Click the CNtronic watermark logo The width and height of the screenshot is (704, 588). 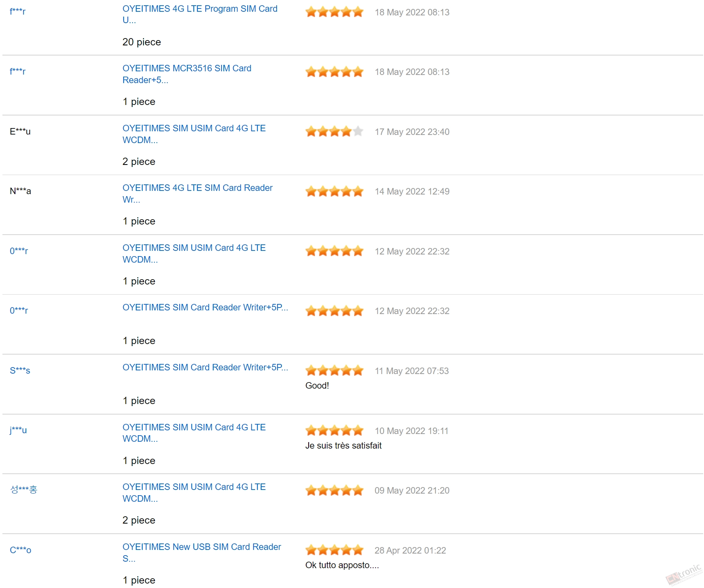pos(685,574)
